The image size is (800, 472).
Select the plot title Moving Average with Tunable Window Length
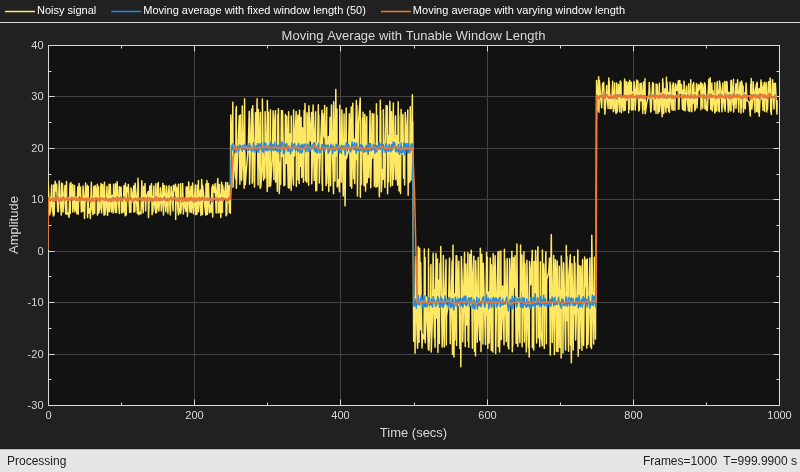coord(413,36)
